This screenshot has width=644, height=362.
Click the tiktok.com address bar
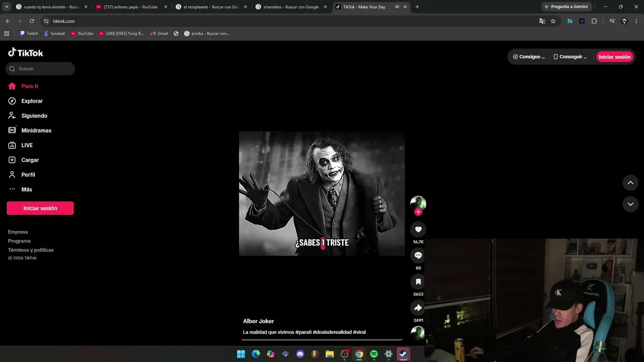pos(292,21)
